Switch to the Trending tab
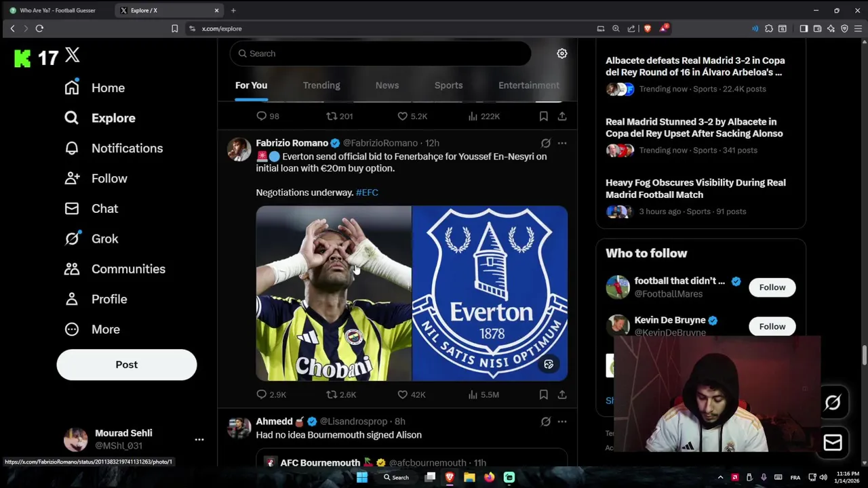 tap(321, 85)
